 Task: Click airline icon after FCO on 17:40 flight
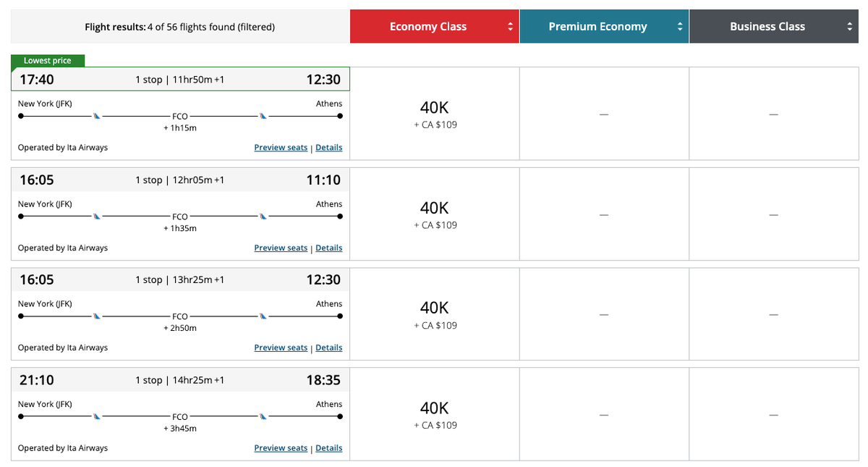(x=263, y=115)
